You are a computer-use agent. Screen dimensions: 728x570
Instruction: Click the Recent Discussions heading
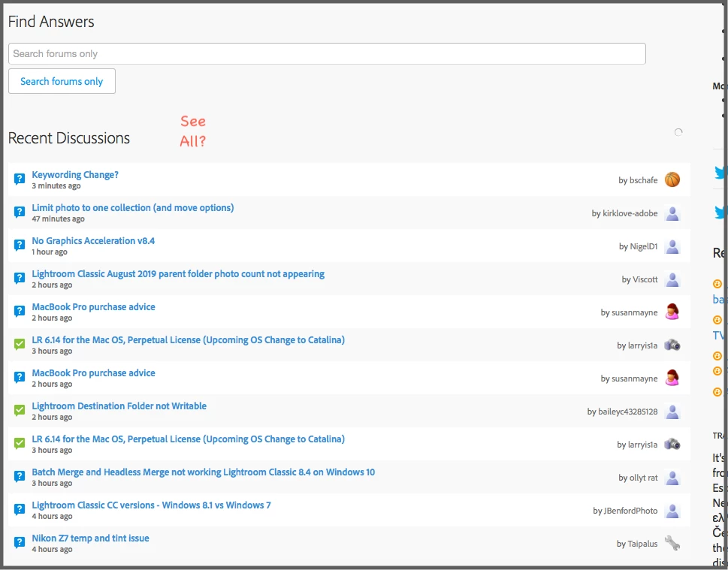(x=69, y=138)
